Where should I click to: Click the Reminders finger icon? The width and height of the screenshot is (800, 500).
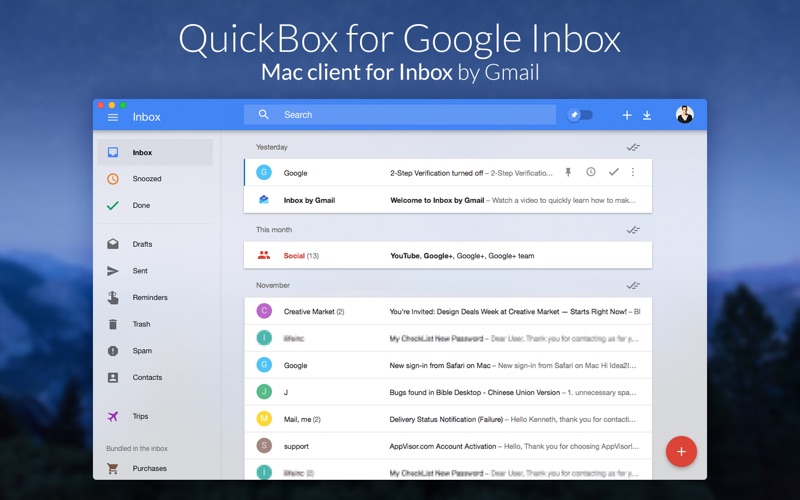[113, 297]
